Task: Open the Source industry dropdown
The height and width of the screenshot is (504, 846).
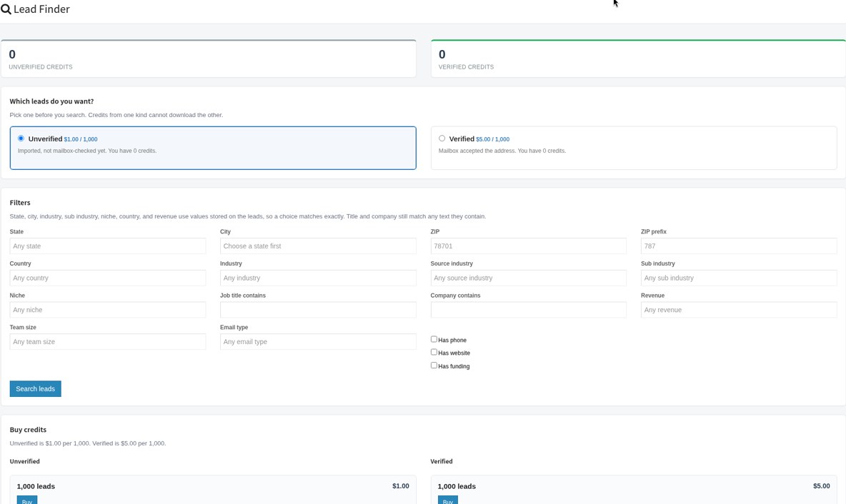Action: coord(528,278)
